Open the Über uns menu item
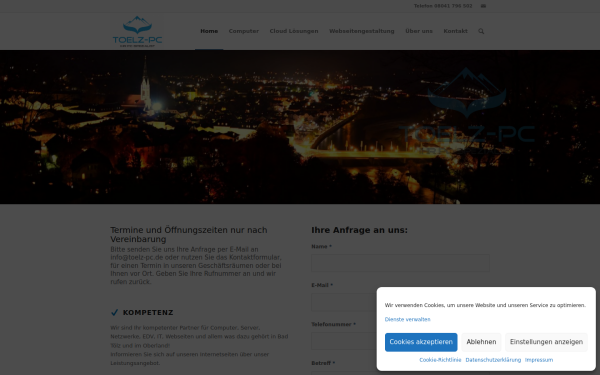This screenshot has height=375, width=600. point(419,31)
